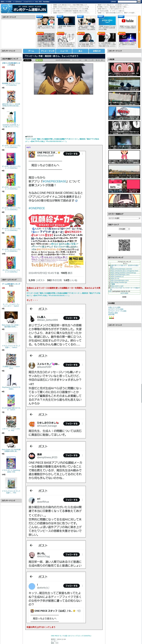
Task: Click the three yellow stars icon in RSS関連
Action: (x=111, y=317)
